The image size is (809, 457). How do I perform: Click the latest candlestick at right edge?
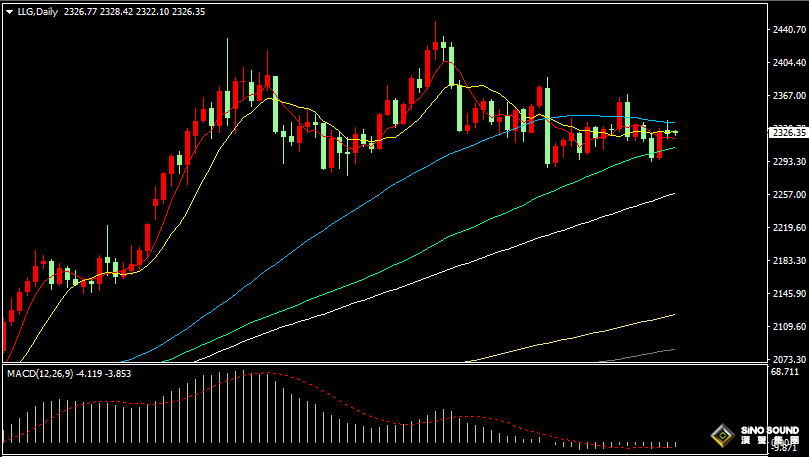click(x=676, y=132)
